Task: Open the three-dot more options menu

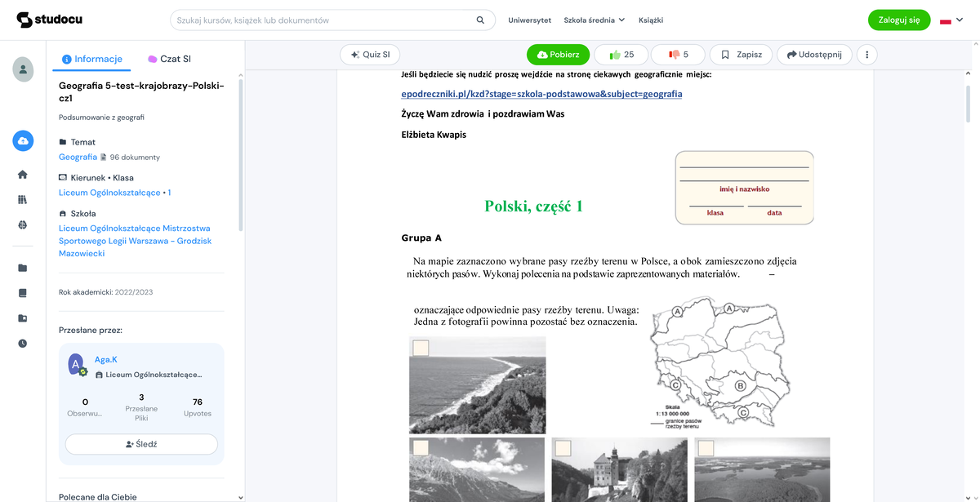Action: pos(866,55)
